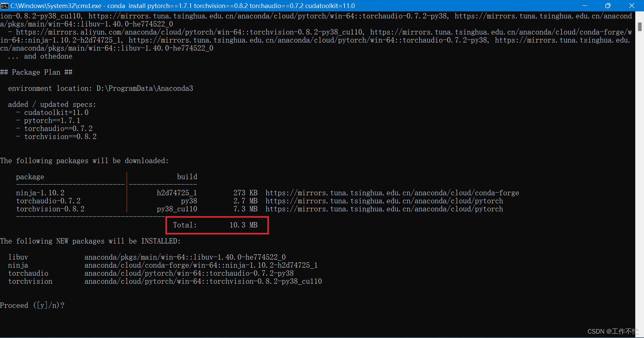
Task: Click 'torchvision' in the install list
Action: 30,281
